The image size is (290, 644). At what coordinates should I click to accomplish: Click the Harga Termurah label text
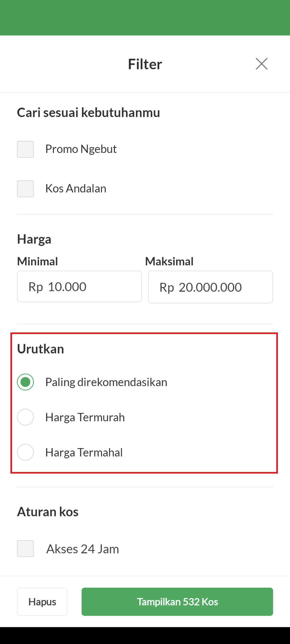point(85,417)
